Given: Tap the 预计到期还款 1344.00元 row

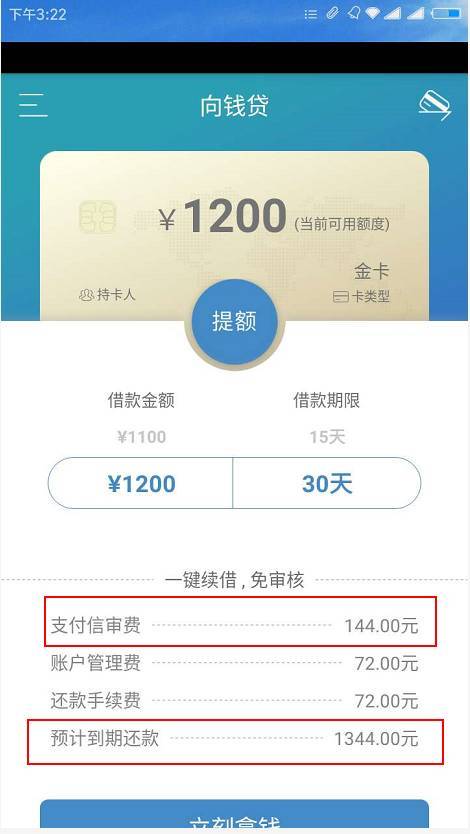Looking at the screenshot, I should click(236, 741).
